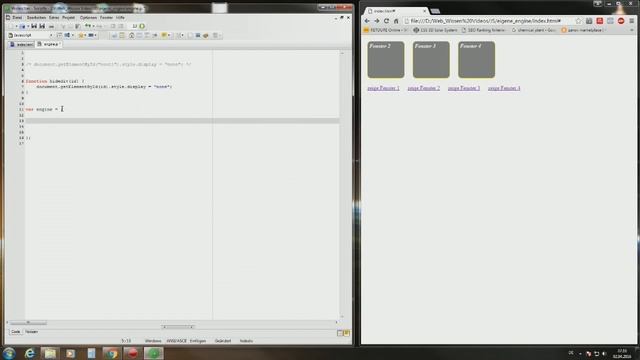Bookmark the page with the star icon
Image resolution: width=640 pixels, height=360 pixels.
pyautogui.click(x=578, y=21)
